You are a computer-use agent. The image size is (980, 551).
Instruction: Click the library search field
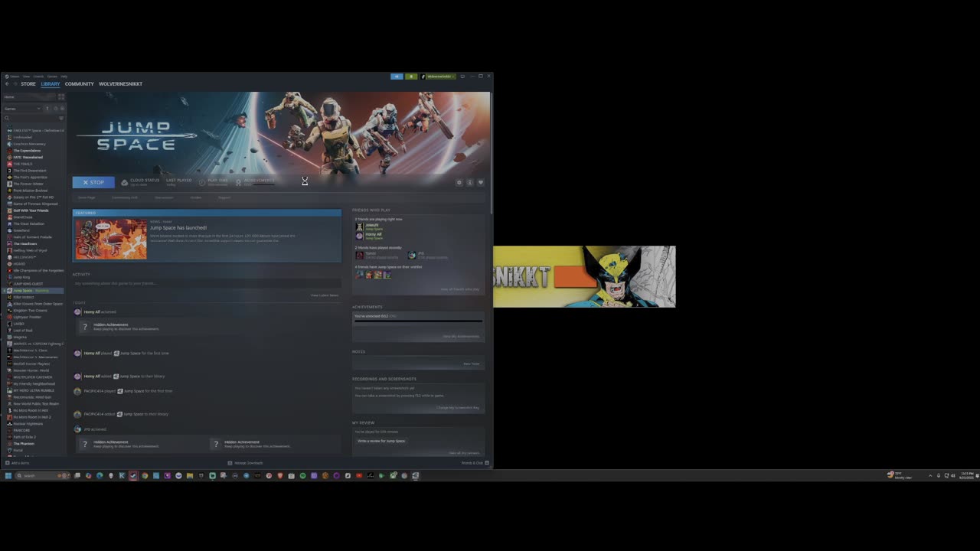(31, 118)
